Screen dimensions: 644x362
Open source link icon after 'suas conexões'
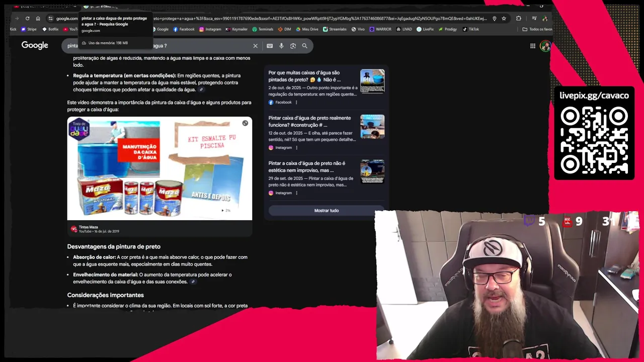193,282
